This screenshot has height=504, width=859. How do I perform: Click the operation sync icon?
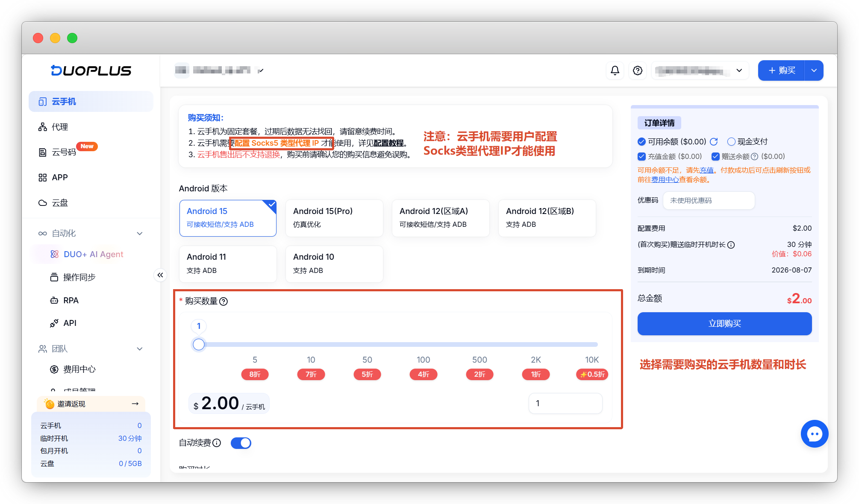tap(54, 277)
